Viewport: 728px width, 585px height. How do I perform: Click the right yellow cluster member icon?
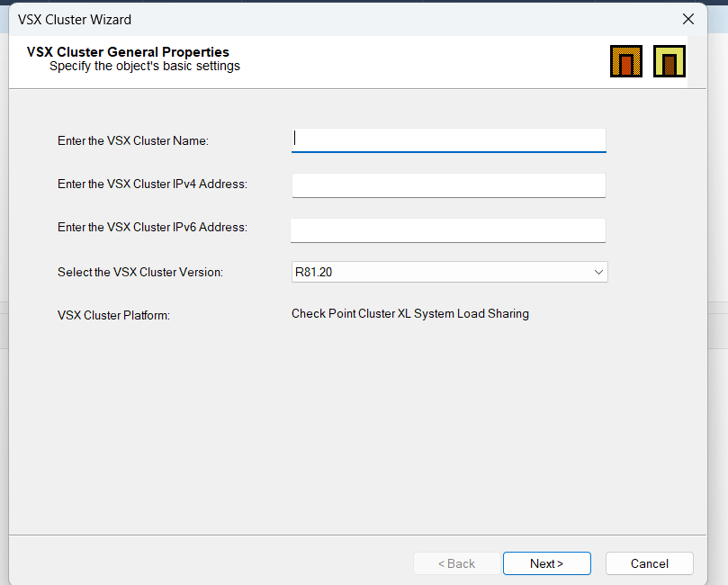tap(669, 61)
